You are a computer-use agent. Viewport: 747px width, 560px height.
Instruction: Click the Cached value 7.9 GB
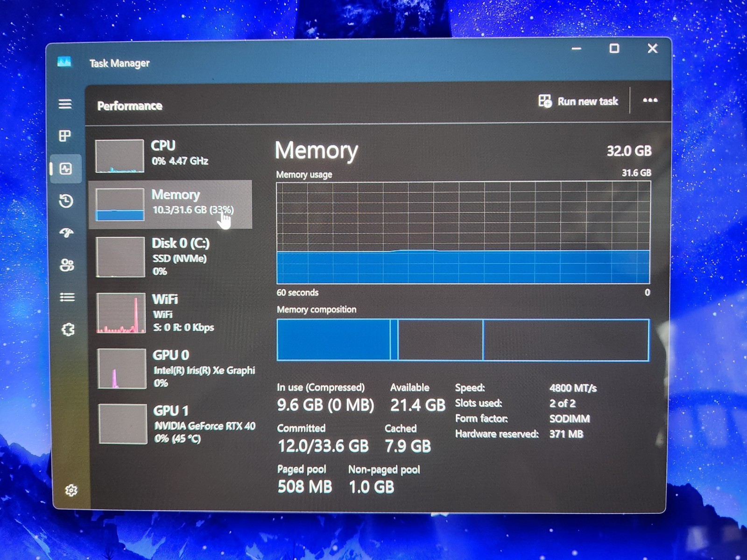coord(408,446)
